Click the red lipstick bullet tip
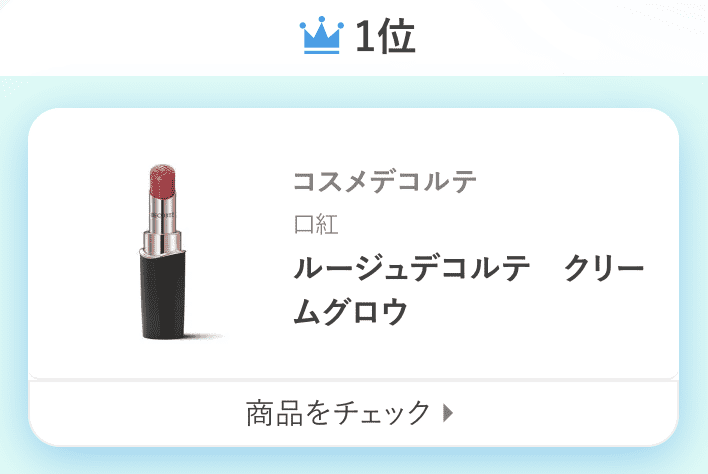The image size is (708, 474). (162, 181)
